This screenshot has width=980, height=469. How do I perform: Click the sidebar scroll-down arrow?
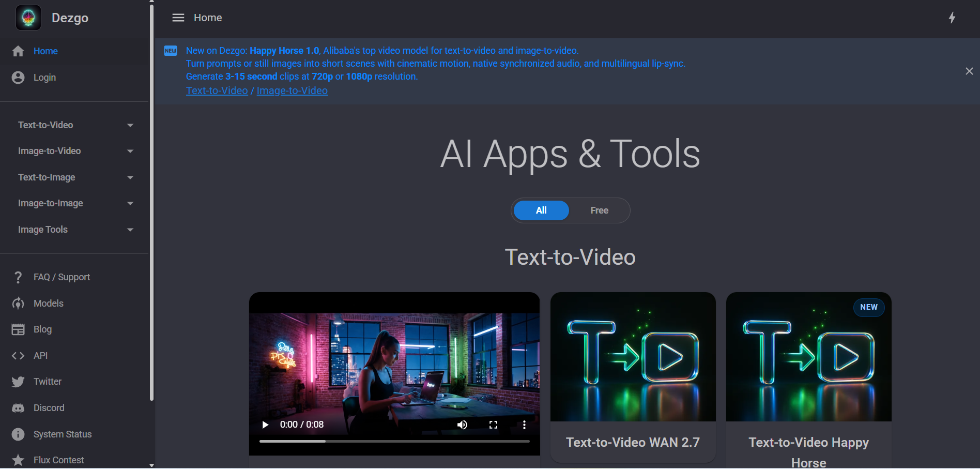tap(151, 465)
